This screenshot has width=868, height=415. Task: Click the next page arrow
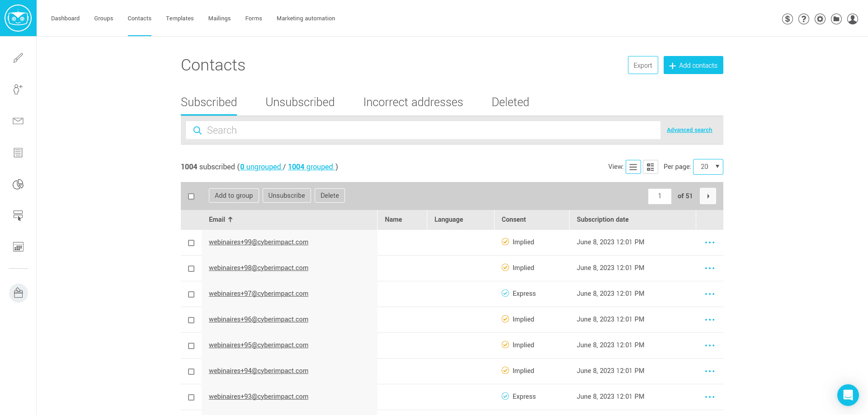coord(708,196)
